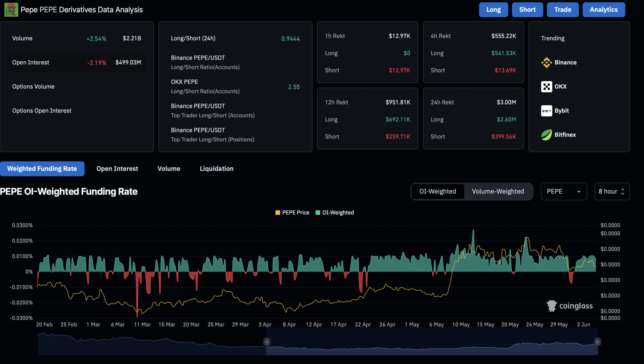Click the Analytics button

(603, 10)
